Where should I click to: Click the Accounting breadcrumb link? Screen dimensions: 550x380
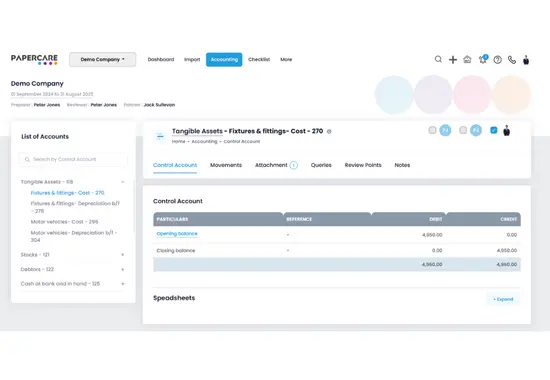pos(204,141)
